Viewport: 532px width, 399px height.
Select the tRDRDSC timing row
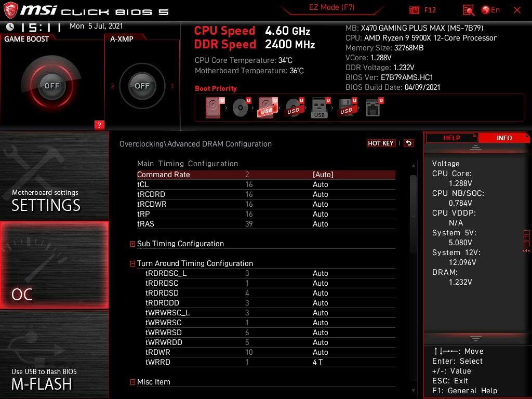tap(270, 283)
